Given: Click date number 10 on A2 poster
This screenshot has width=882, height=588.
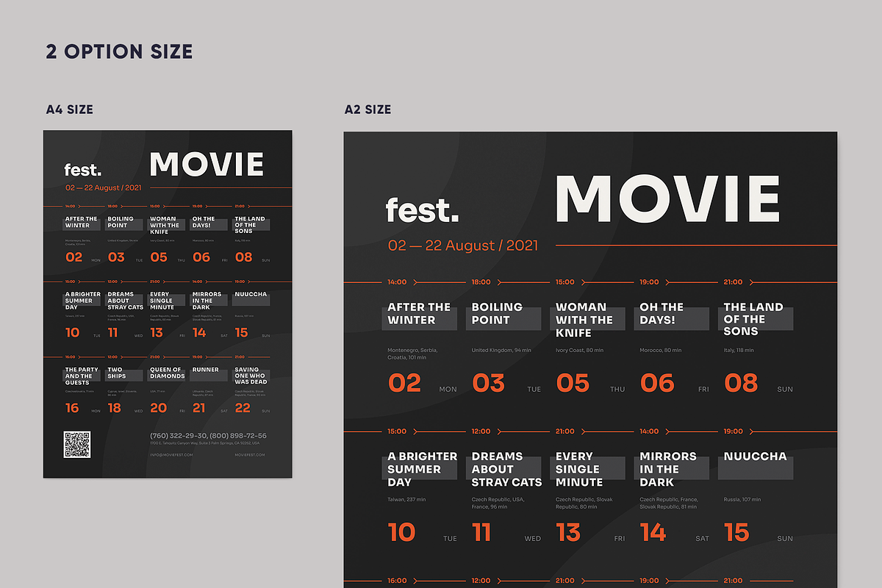Looking at the screenshot, I should 401,532.
